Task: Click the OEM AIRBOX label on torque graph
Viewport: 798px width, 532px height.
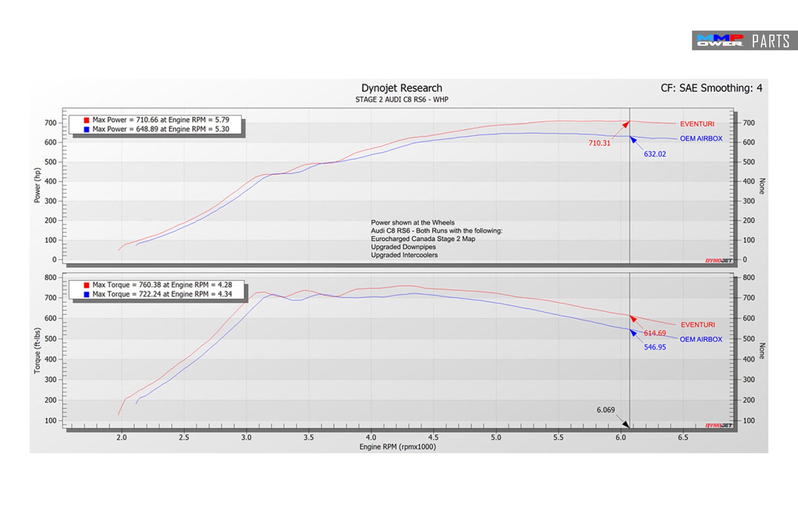Action: (701, 339)
